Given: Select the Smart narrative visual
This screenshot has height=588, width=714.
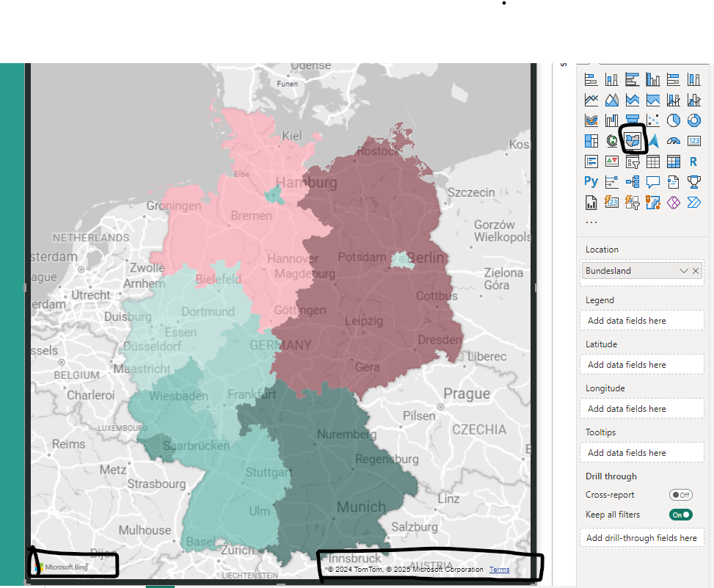Looking at the screenshot, I should click(x=674, y=182).
